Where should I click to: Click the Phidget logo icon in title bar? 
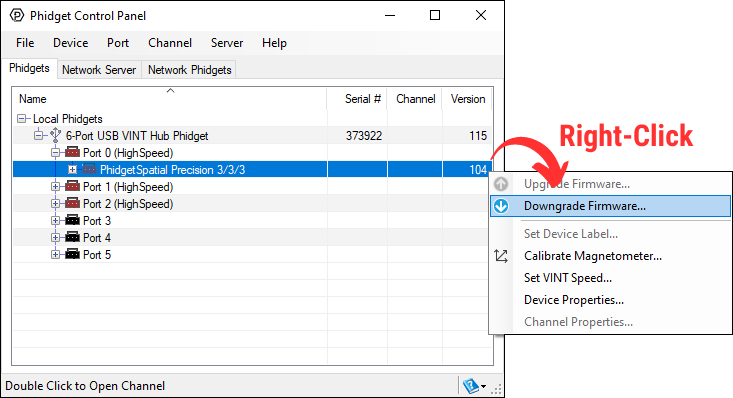pyautogui.click(x=17, y=15)
